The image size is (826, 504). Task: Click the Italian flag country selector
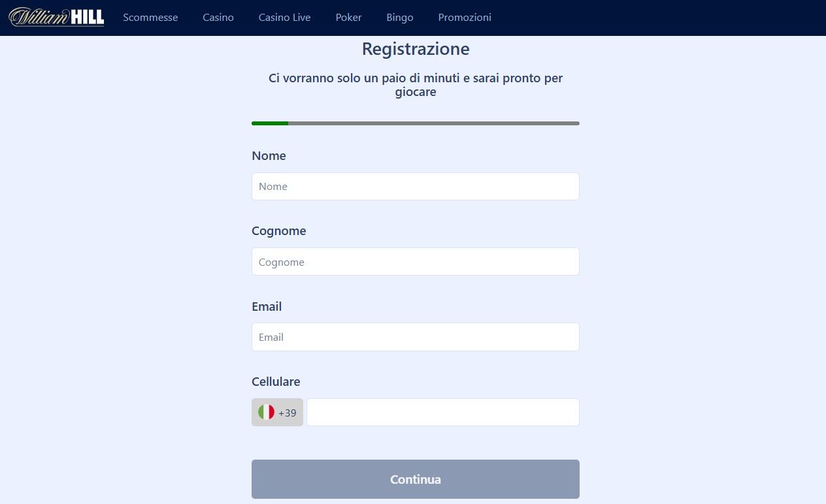pos(266,411)
